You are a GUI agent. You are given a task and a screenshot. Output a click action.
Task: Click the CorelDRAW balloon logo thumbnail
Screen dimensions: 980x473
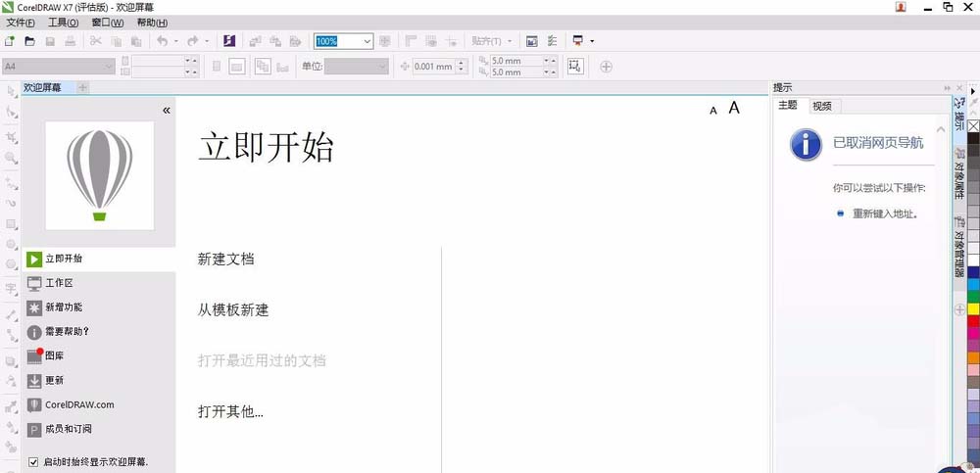click(x=99, y=175)
